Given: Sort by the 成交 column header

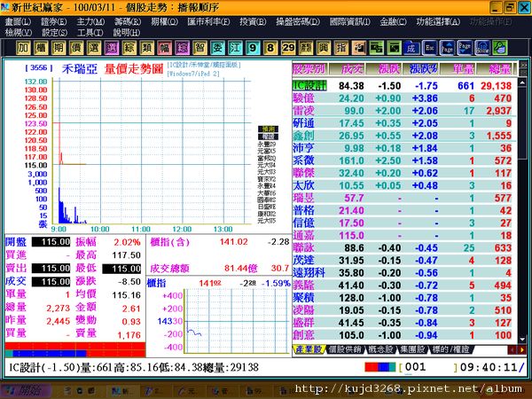Looking at the screenshot, I should pos(348,69).
